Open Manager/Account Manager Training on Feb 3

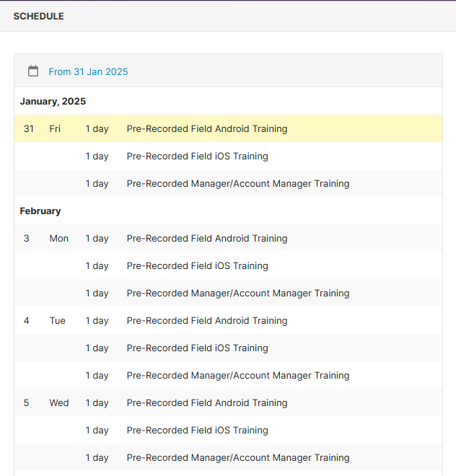(237, 294)
